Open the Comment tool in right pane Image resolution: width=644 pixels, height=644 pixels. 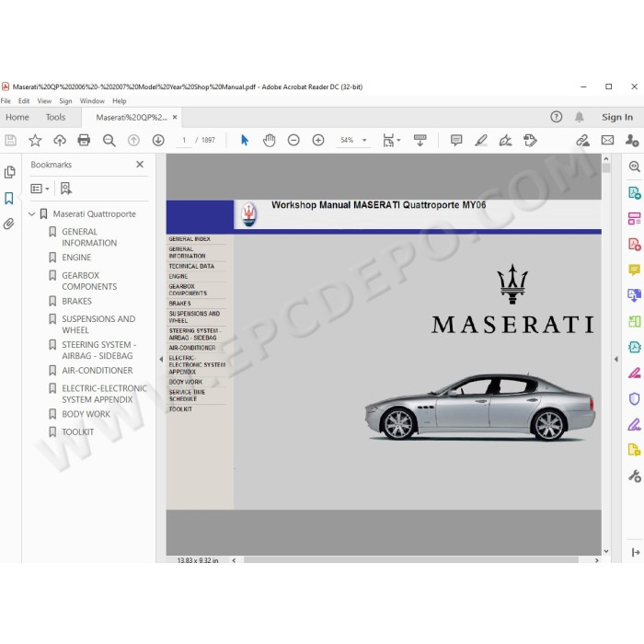[634, 270]
